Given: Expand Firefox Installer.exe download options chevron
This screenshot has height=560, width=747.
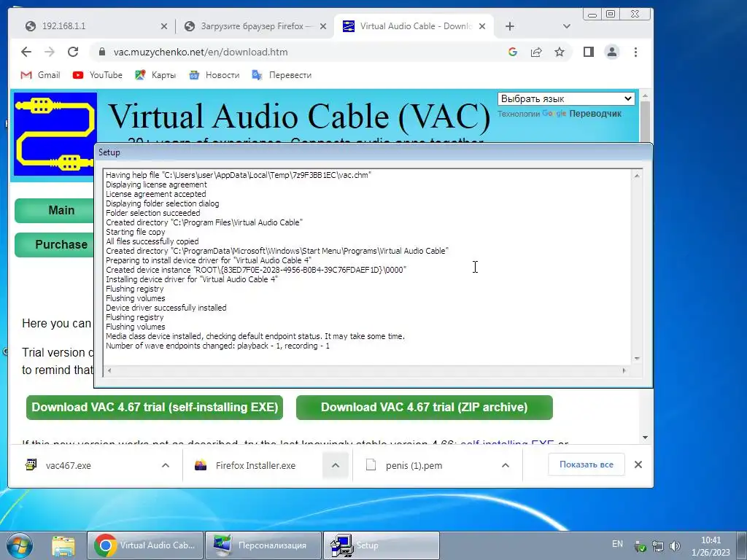Looking at the screenshot, I should [336, 465].
